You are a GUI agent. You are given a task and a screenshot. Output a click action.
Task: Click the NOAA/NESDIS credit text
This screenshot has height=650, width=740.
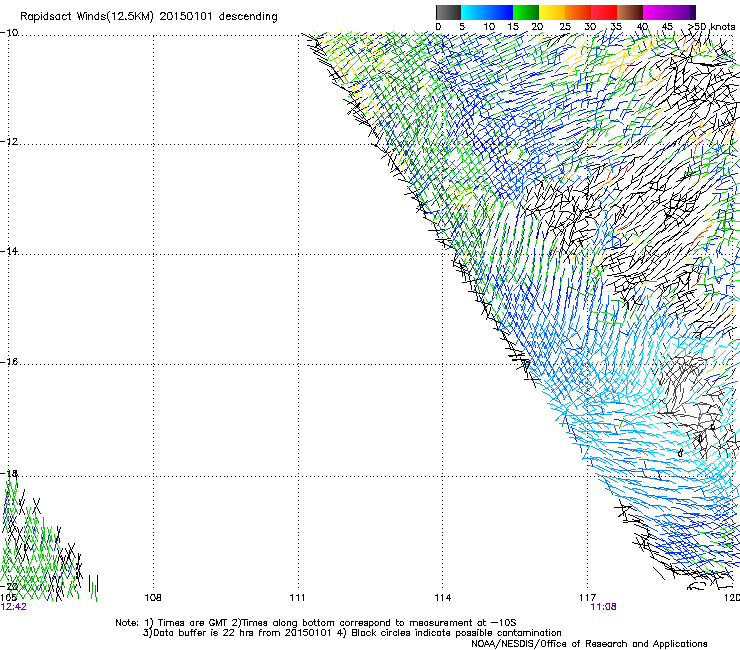[x=589, y=643]
